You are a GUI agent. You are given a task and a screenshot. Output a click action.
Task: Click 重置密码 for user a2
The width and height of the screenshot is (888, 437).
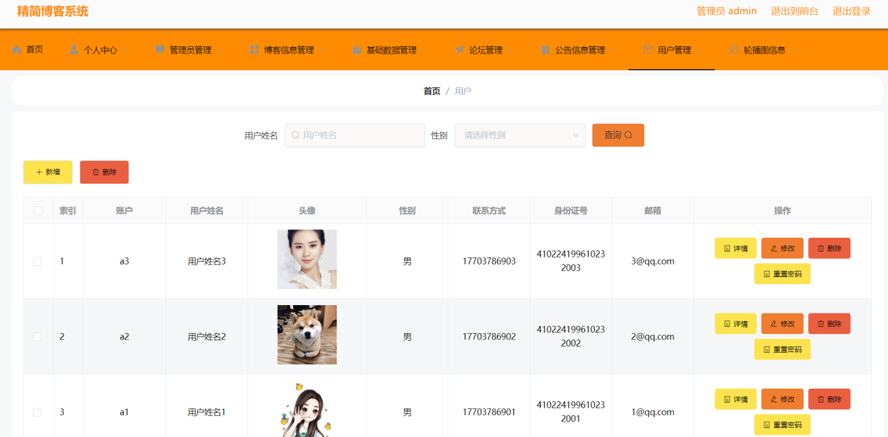coord(782,349)
